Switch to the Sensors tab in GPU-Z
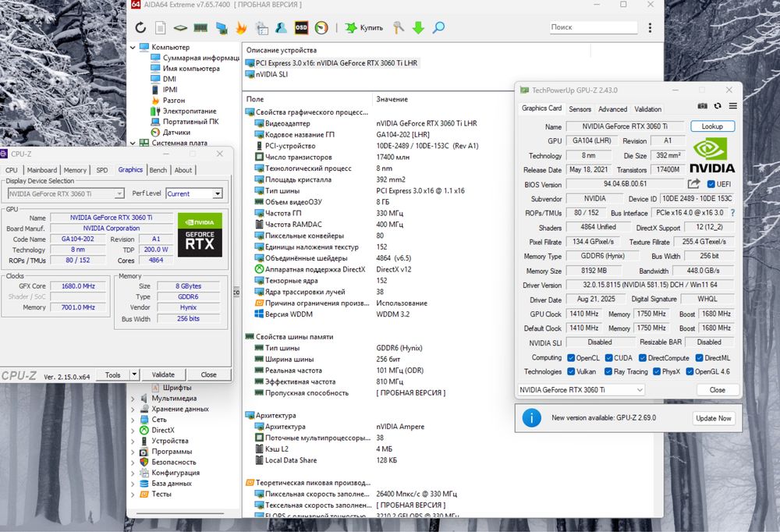 [580, 109]
